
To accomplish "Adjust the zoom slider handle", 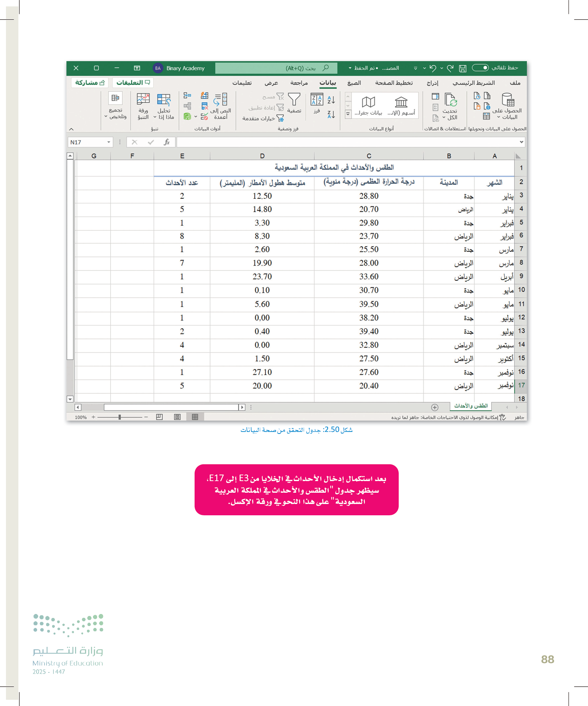I will pyautogui.click(x=120, y=417).
